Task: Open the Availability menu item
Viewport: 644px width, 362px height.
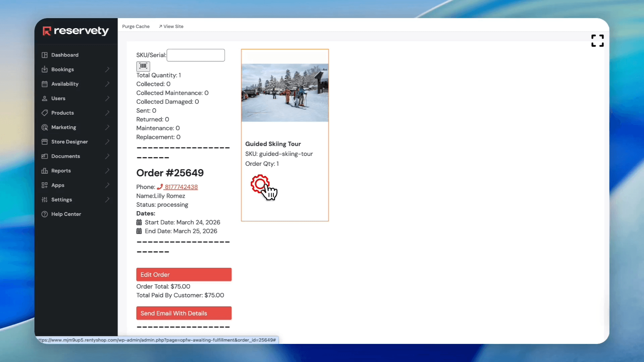Action: (x=65, y=84)
